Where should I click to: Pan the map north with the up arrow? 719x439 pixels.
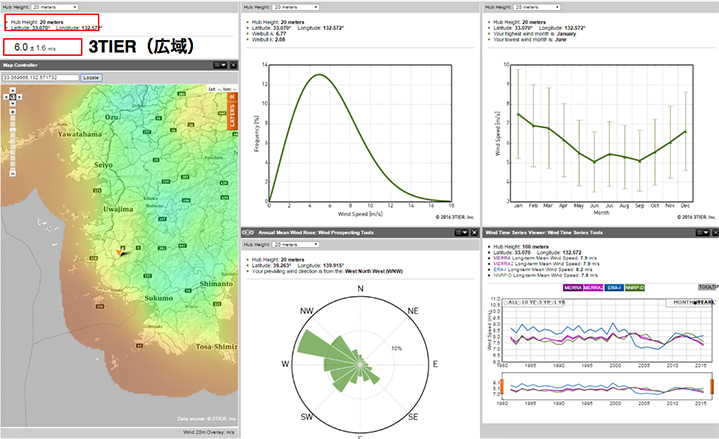(13, 90)
